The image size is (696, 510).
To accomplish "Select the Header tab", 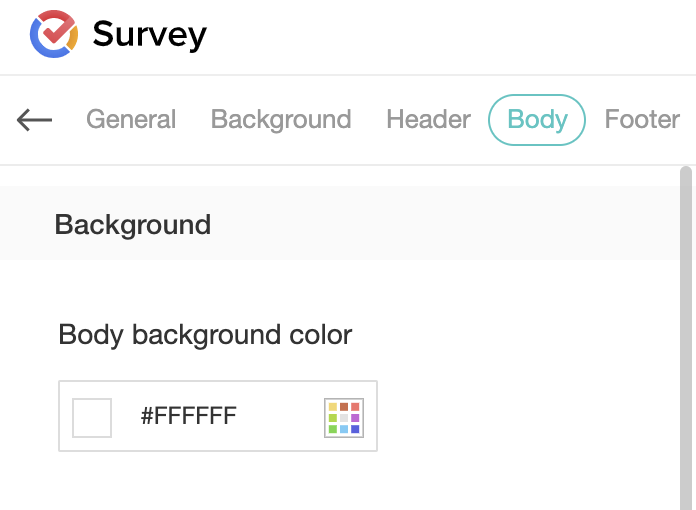I will coord(428,120).
